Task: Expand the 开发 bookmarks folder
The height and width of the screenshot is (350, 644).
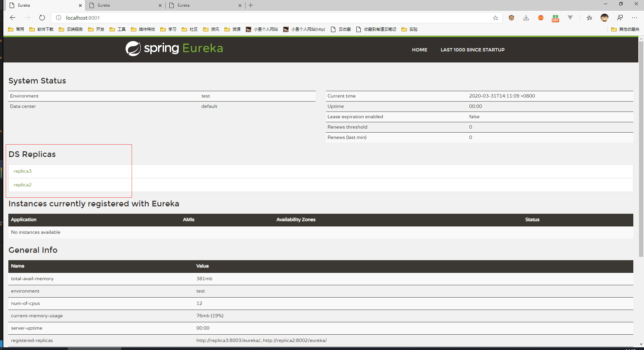Action: pos(96,29)
